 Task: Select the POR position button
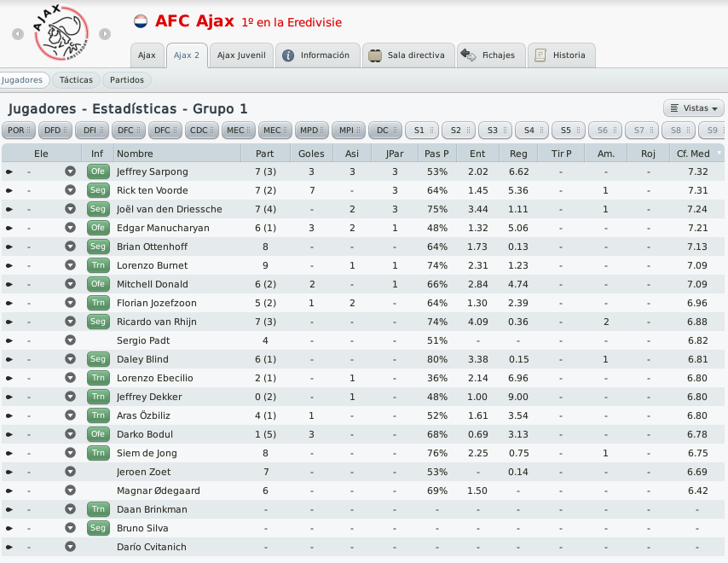tap(19, 131)
